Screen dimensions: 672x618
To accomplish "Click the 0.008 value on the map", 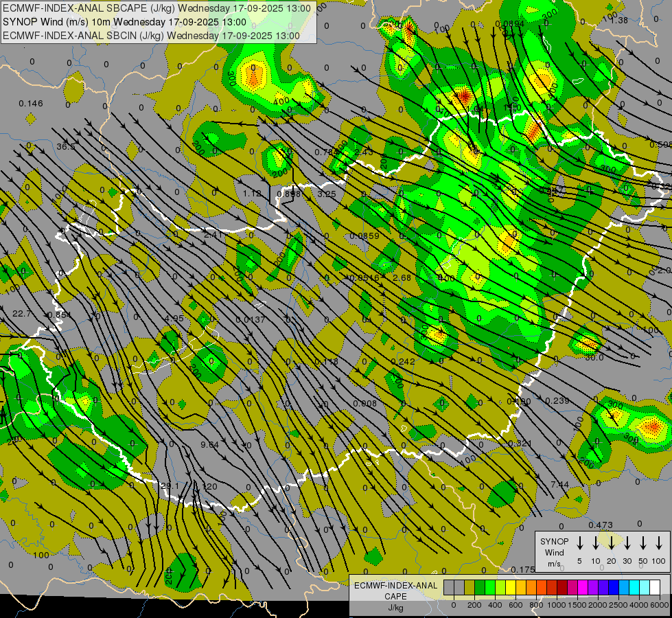I will tap(364, 403).
